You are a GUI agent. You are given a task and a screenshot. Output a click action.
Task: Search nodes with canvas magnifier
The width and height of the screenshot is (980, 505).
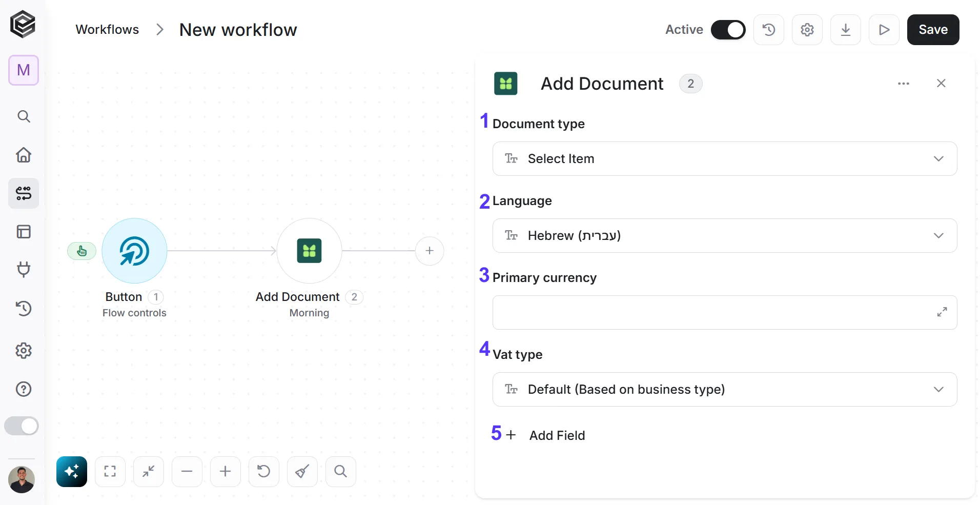click(341, 472)
